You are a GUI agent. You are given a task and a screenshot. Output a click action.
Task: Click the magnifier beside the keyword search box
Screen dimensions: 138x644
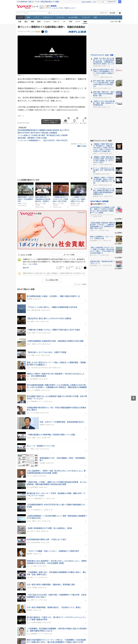(49, 13)
